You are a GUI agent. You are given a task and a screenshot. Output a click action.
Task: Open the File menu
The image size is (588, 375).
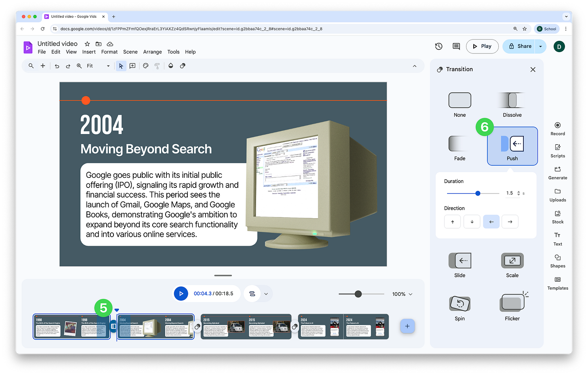coord(42,52)
